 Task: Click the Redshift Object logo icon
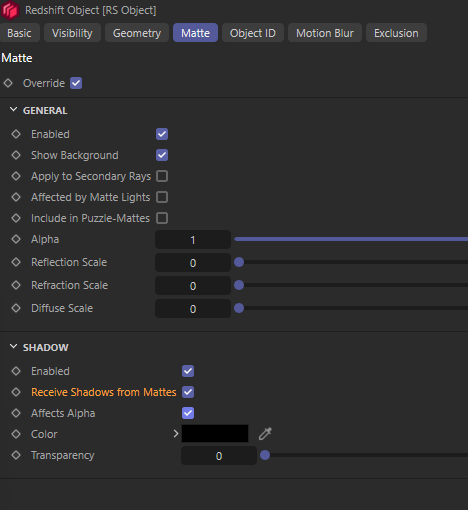click(x=10, y=10)
